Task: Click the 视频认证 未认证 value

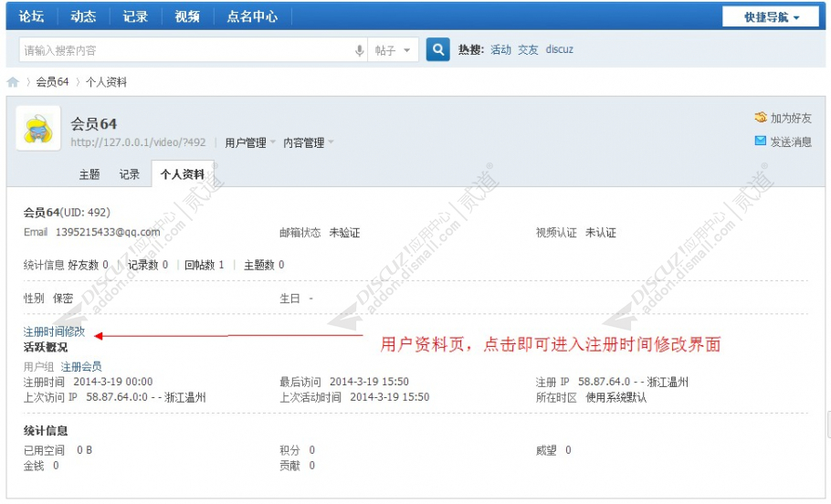Action: (601, 233)
